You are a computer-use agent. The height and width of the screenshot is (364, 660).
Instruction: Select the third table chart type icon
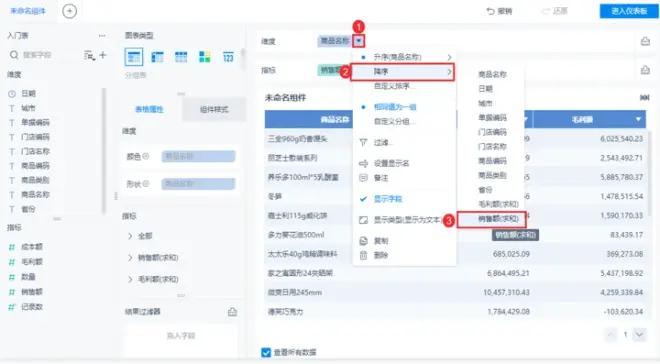tap(181, 57)
